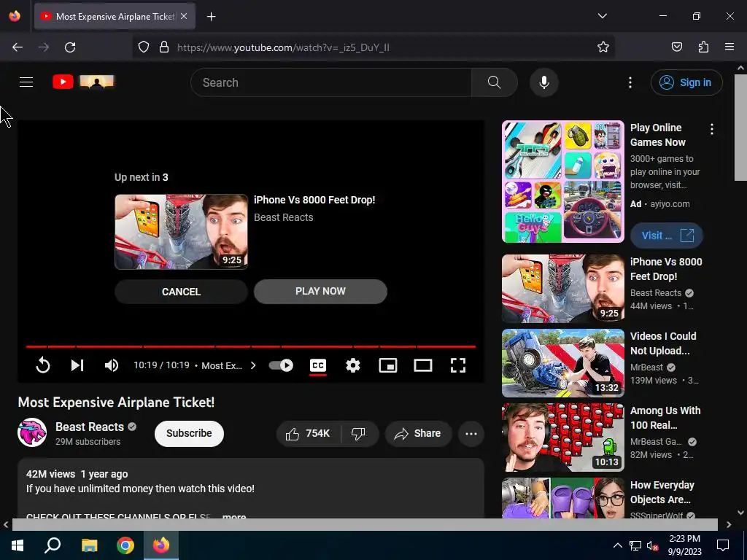
Task: Open Beast Reacts channel avatar
Action: 32,432
